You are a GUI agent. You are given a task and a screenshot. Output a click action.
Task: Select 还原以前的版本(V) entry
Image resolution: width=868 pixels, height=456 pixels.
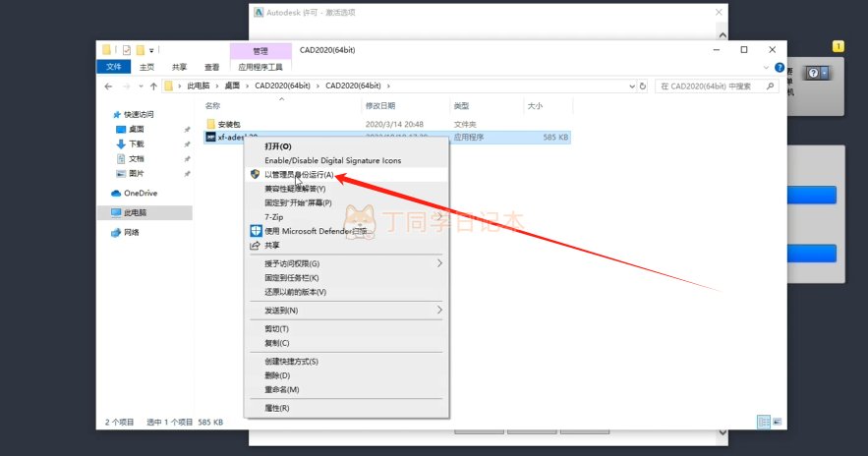point(295,292)
